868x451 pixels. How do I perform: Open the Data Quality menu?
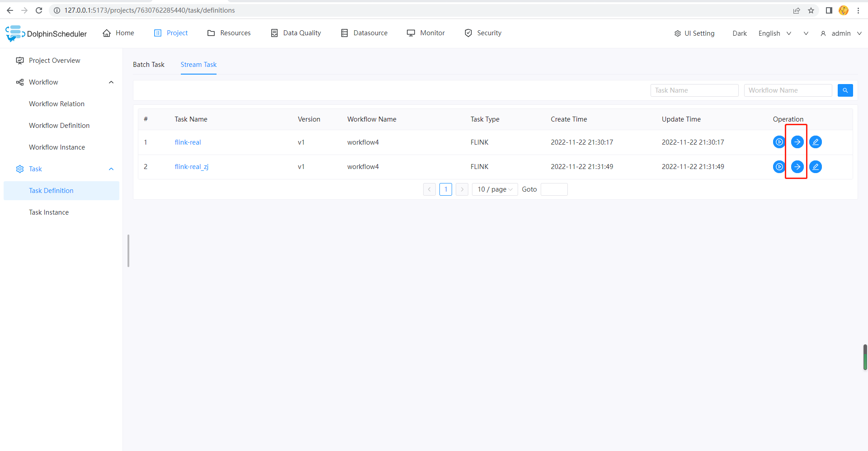[296, 33]
